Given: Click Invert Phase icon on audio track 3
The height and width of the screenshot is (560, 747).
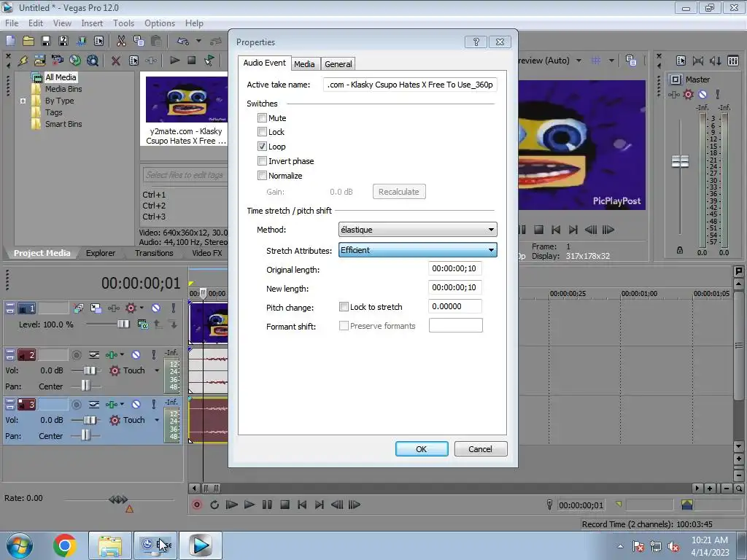Looking at the screenshot, I should point(94,404).
